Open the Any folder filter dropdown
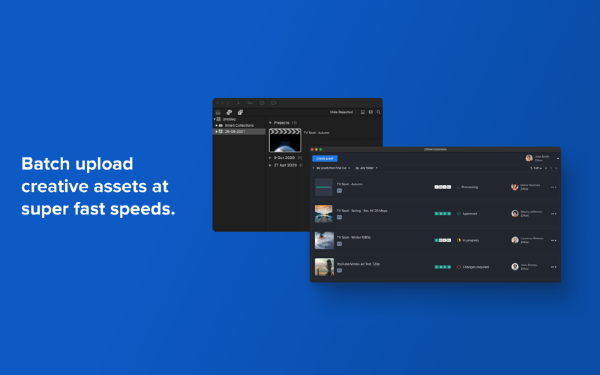Viewport: 600px width, 375px height. click(367, 168)
